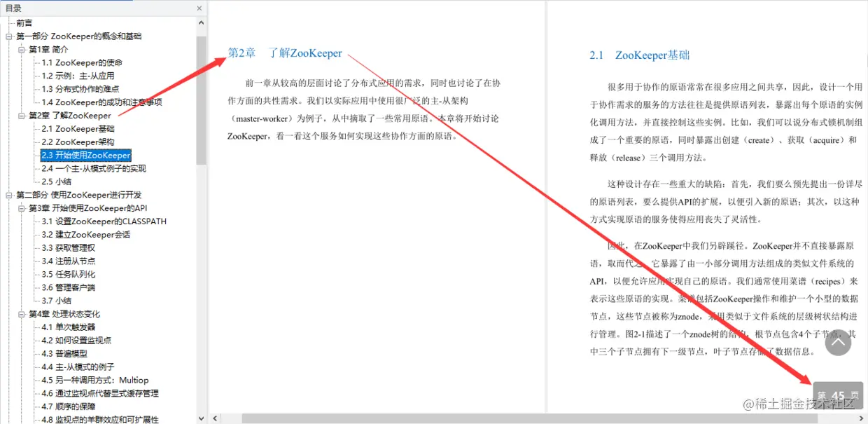Image resolution: width=868 pixels, height=424 pixels.
Task: Select 第4章 处理状态变化 in the outline
Action: [64, 314]
